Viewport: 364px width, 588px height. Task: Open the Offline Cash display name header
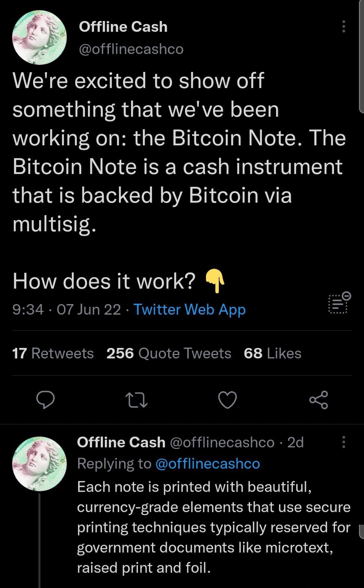click(123, 27)
